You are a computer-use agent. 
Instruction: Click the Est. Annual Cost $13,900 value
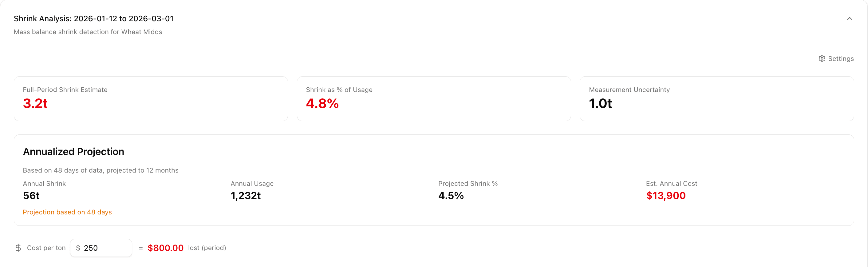pos(665,196)
